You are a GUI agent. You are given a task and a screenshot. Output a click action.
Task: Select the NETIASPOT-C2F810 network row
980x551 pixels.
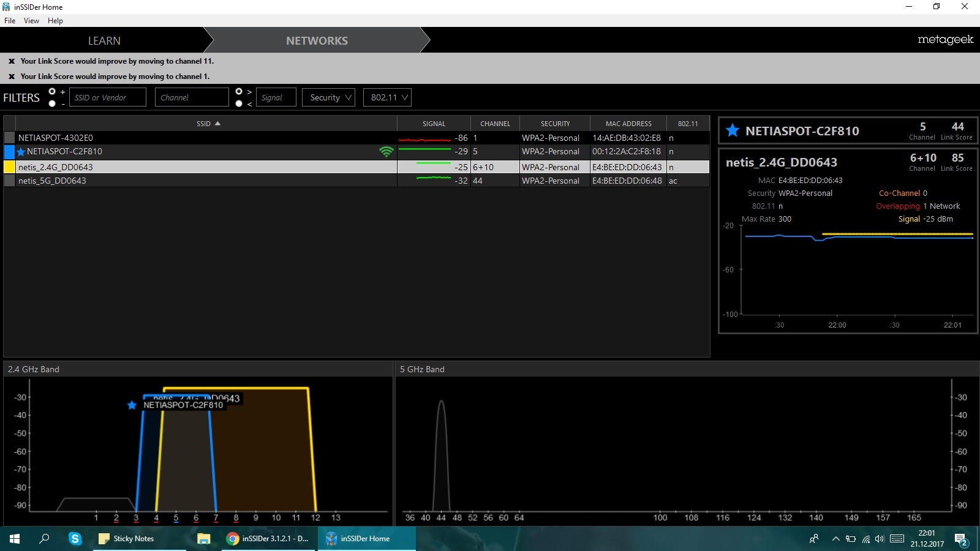point(356,151)
